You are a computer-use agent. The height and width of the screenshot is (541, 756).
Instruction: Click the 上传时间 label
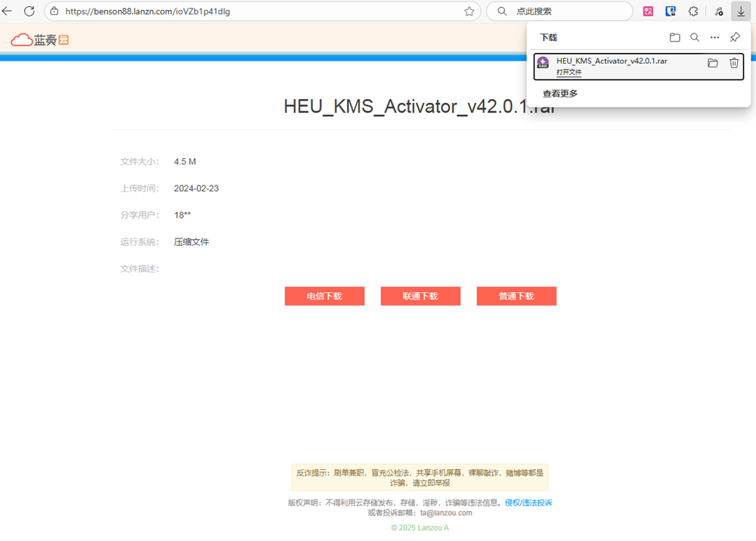(139, 188)
